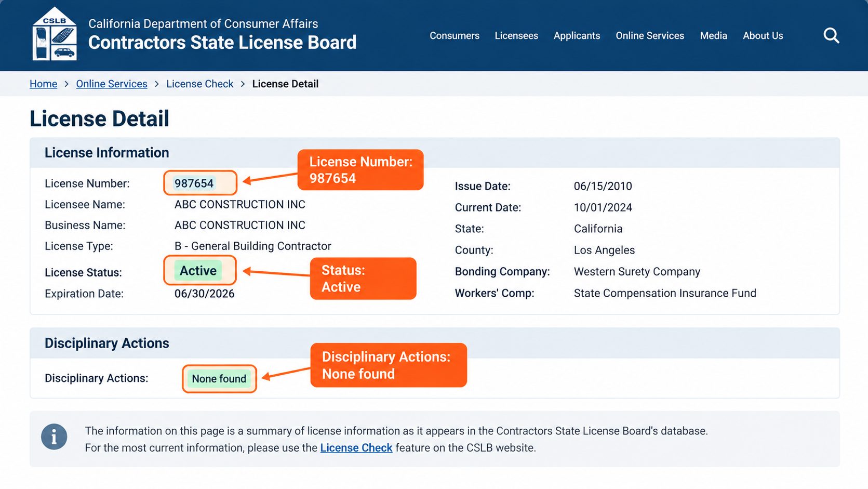Select State Compensation Insurance Fund text
Image resolution: width=868 pixels, height=489 pixels.
pyautogui.click(x=665, y=293)
